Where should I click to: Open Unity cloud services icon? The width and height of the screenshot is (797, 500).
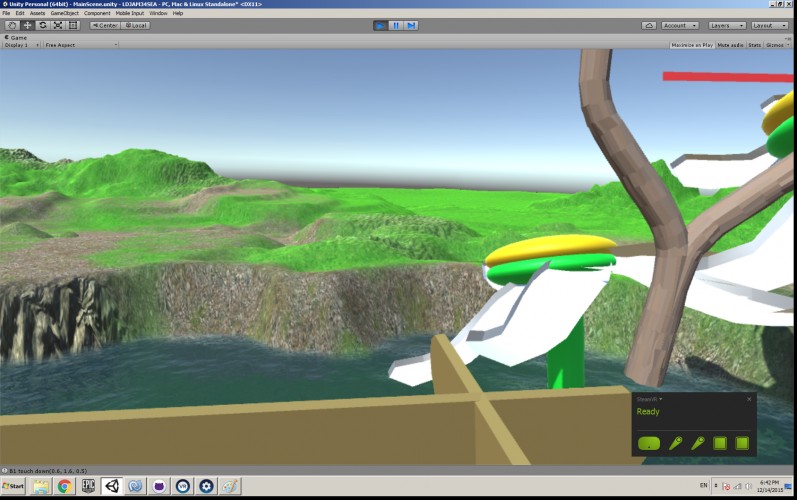(649, 25)
